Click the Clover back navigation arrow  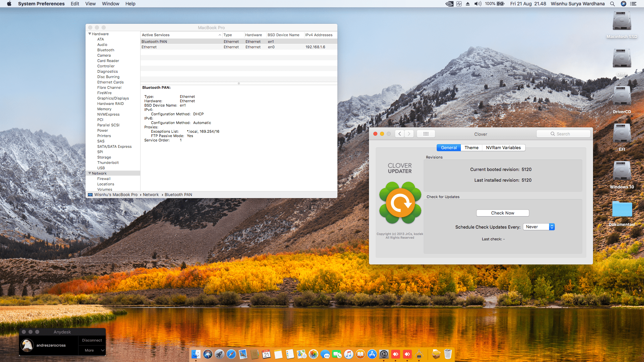(x=399, y=134)
